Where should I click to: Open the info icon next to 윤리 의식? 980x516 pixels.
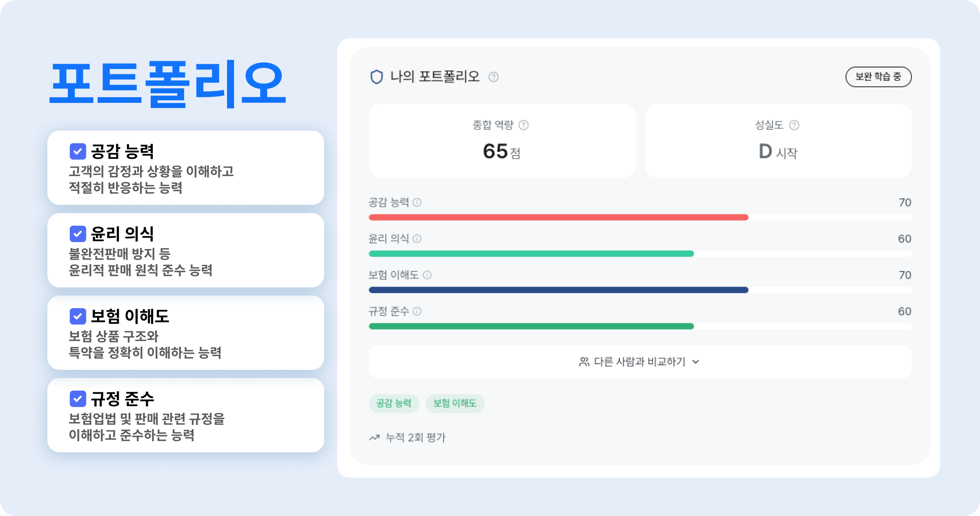point(416,239)
